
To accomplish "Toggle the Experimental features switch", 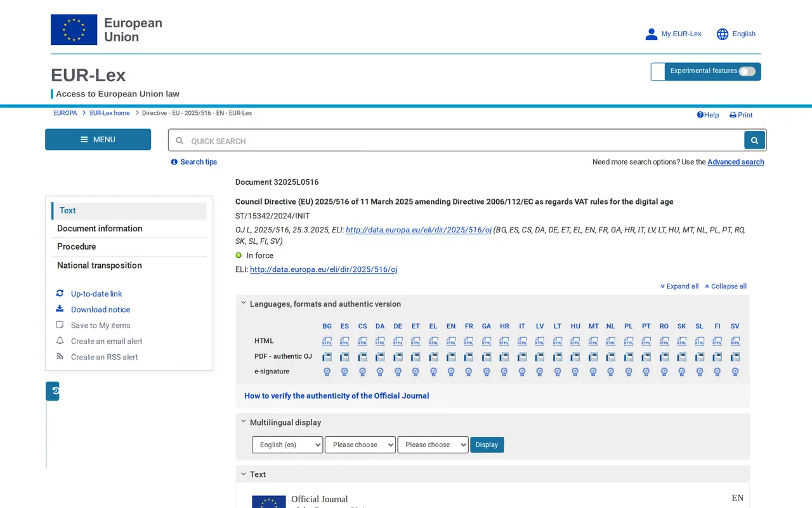I will (747, 71).
